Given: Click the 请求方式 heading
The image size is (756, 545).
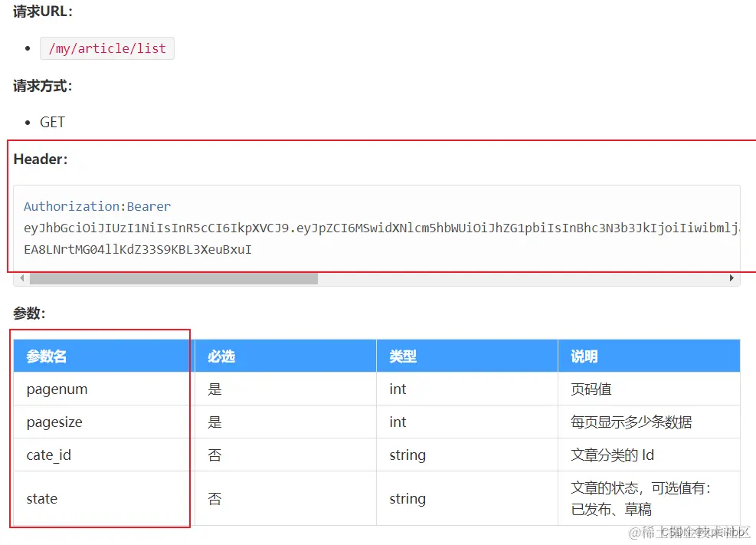Looking at the screenshot, I should tap(43, 87).
